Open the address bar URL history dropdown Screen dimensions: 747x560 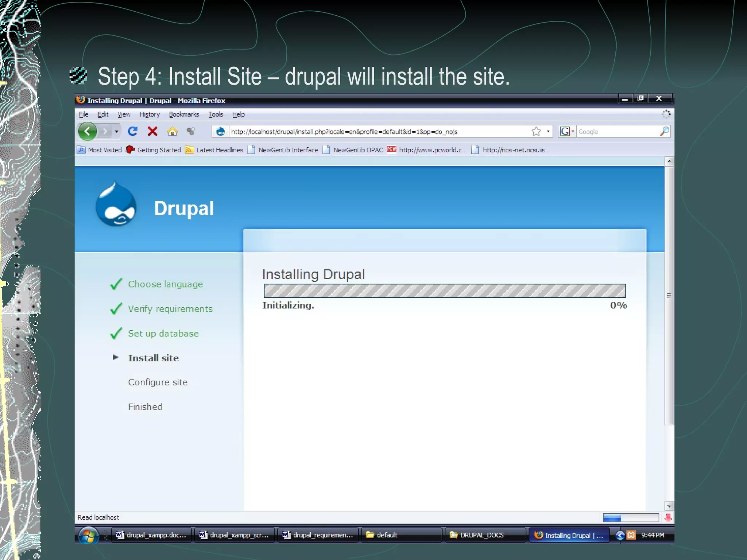[x=548, y=131]
